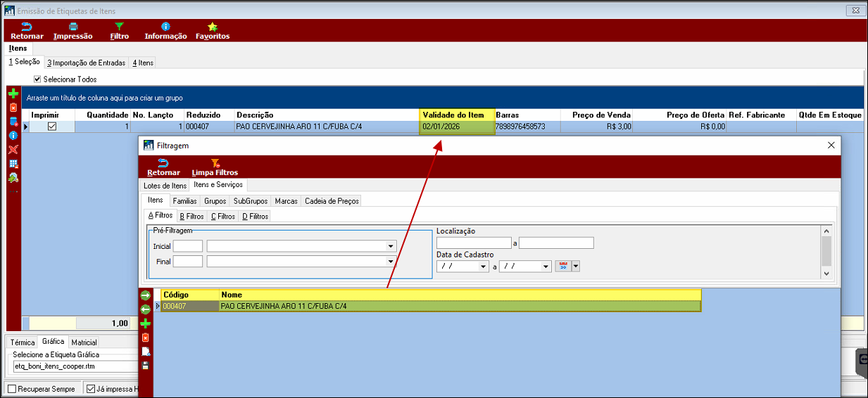Open the Filtro funnel icon in main toolbar
This screenshot has height=398, width=868.
[119, 27]
